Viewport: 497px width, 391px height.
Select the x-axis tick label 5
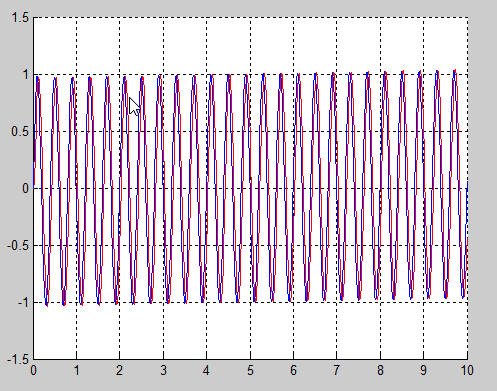[250, 370]
